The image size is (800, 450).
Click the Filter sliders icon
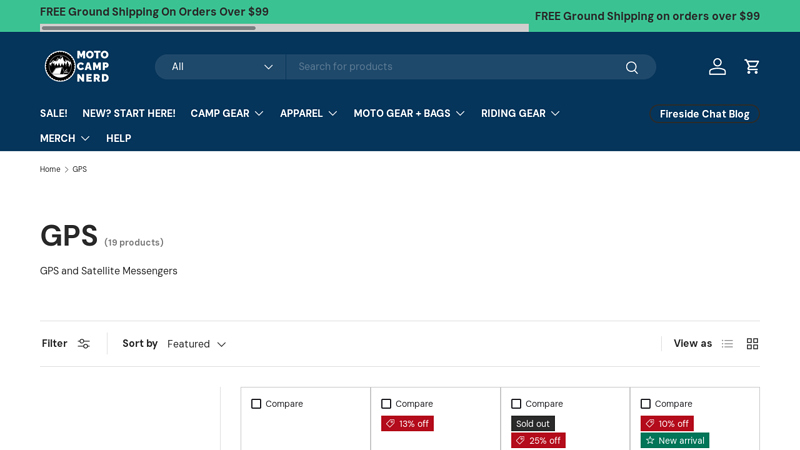(x=84, y=344)
